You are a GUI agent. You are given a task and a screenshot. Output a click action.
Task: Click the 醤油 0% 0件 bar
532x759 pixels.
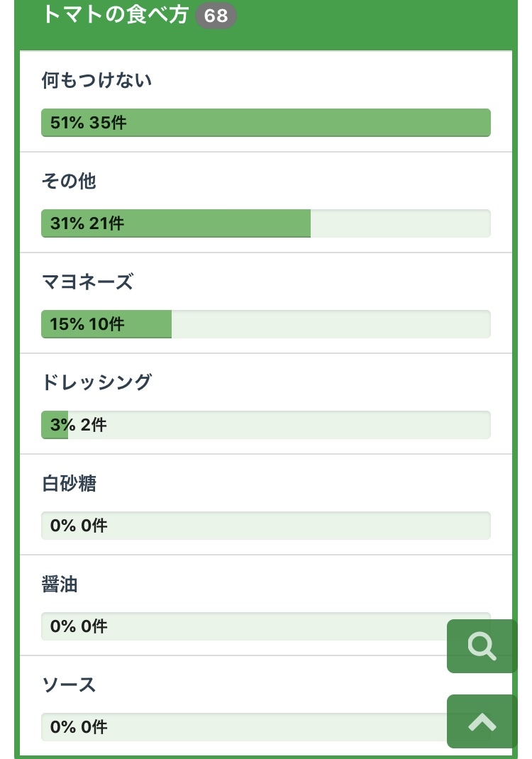[241, 626]
